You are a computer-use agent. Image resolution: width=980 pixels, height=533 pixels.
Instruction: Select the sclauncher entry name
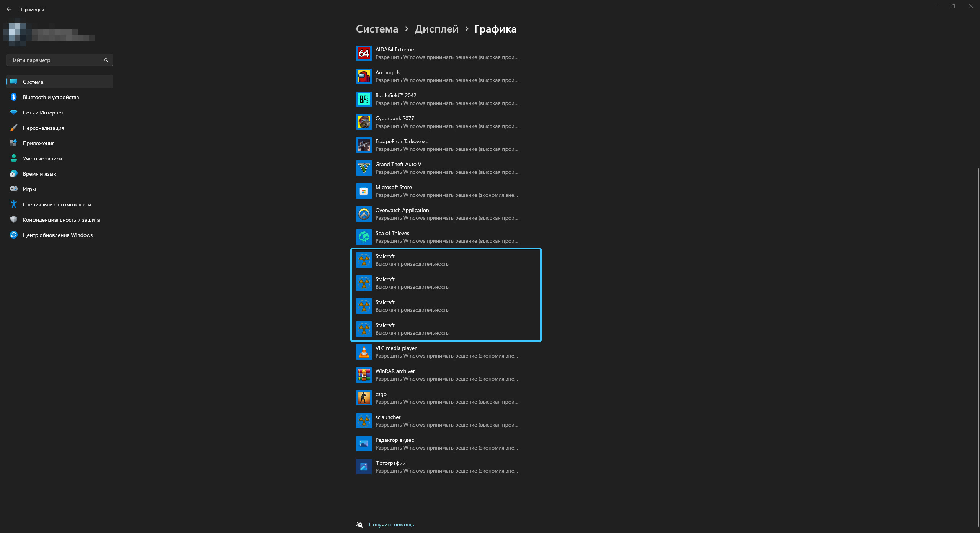[x=388, y=417]
